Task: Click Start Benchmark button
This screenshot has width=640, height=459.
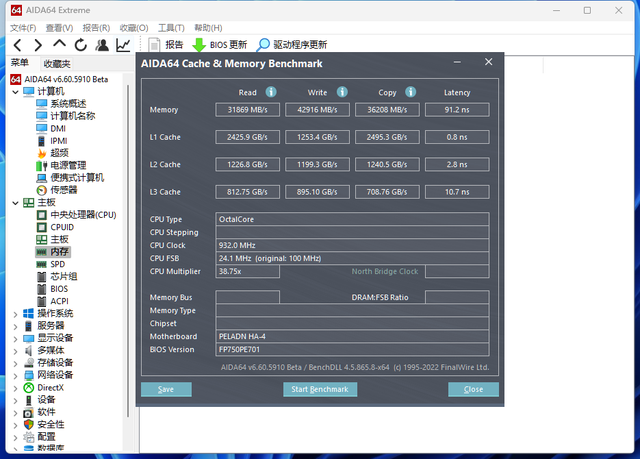Action: coord(320,389)
